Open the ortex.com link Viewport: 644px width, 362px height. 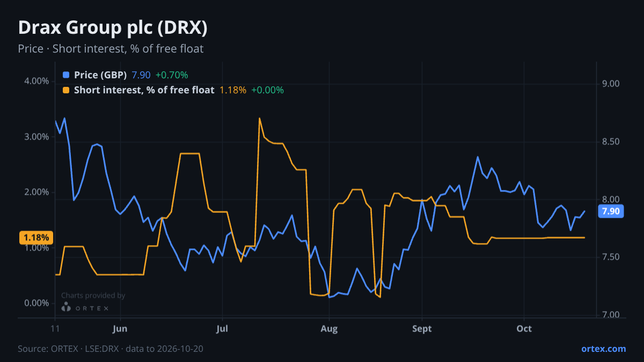point(604,349)
